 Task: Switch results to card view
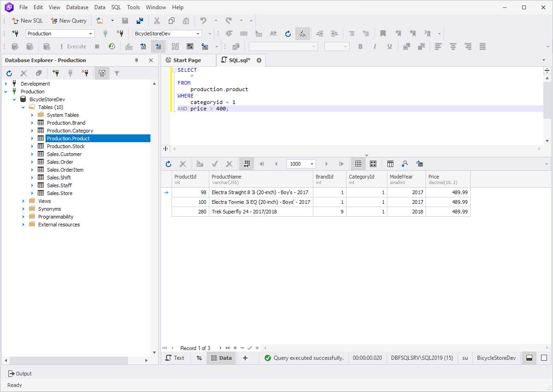[x=373, y=163]
